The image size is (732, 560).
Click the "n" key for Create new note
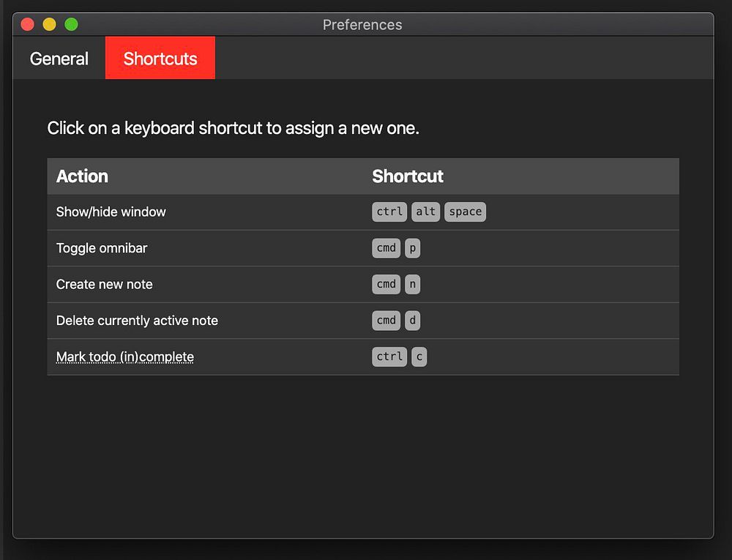click(x=413, y=284)
